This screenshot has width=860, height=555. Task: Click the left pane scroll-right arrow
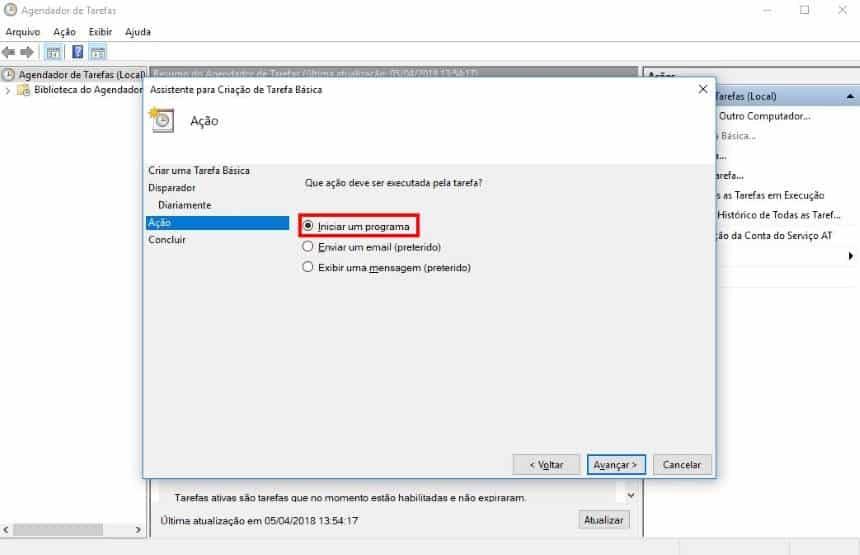(138, 530)
